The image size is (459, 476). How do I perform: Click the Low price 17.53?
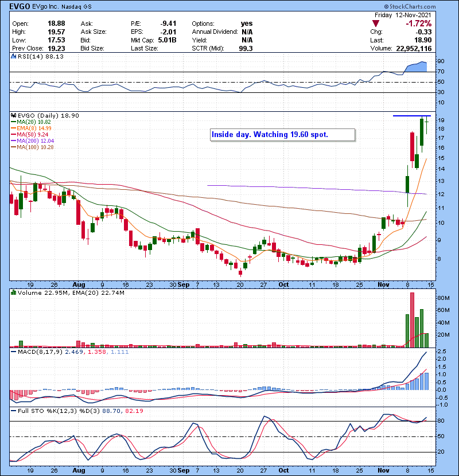(56, 40)
